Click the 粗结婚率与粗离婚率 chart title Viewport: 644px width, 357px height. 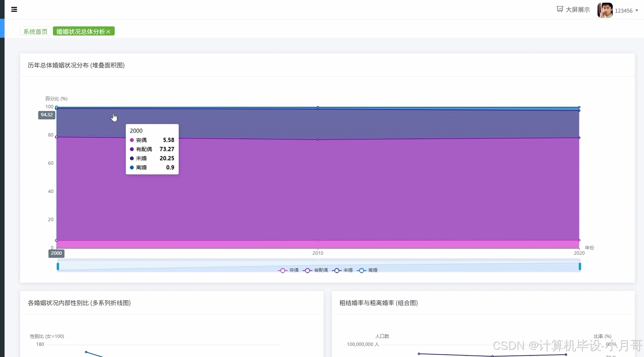tap(378, 303)
